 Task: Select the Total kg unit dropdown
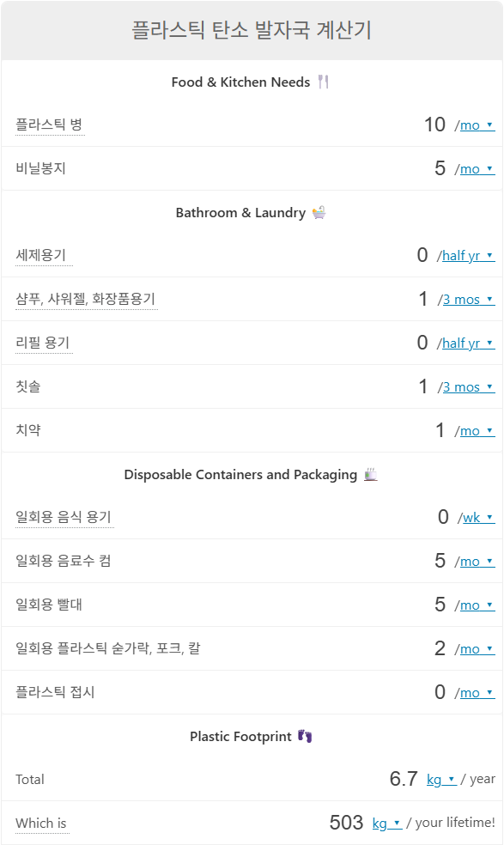coord(441,780)
